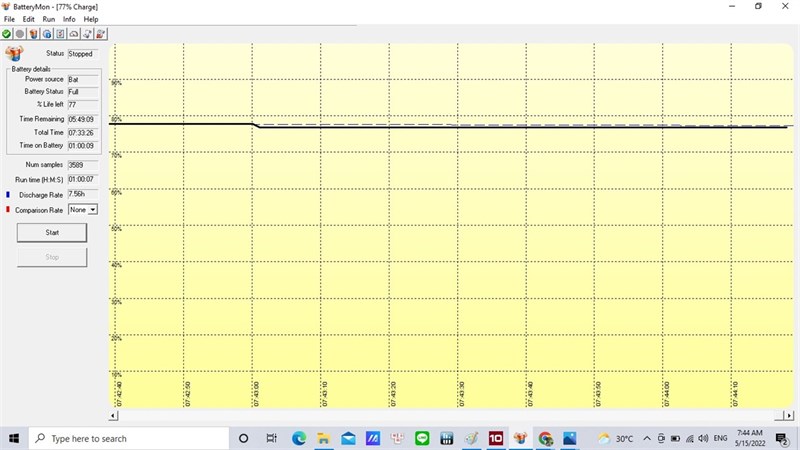Click the large BatteryMon logo beside Status
This screenshot has height=450, width=800.
coord(14,53)
